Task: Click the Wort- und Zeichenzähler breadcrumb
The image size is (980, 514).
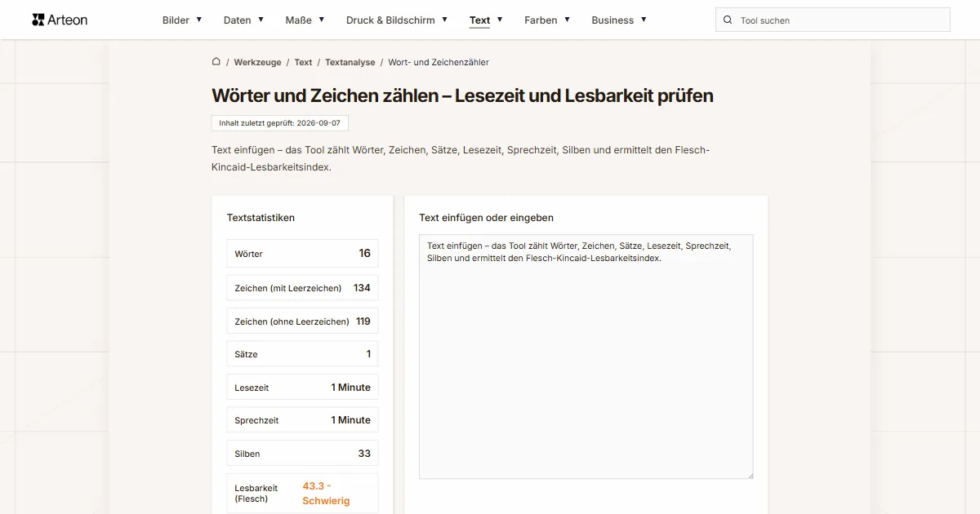Action: (x=439, y=62)
